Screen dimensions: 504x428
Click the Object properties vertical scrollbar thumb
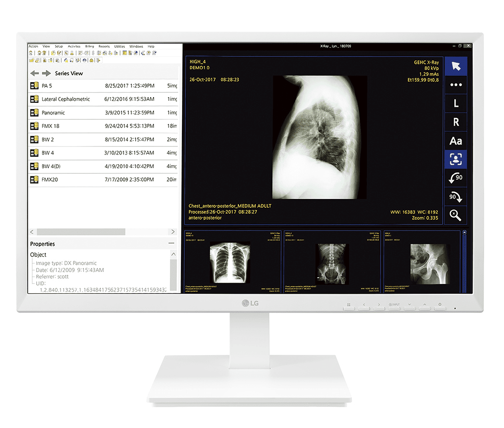(x=173, y=274)
